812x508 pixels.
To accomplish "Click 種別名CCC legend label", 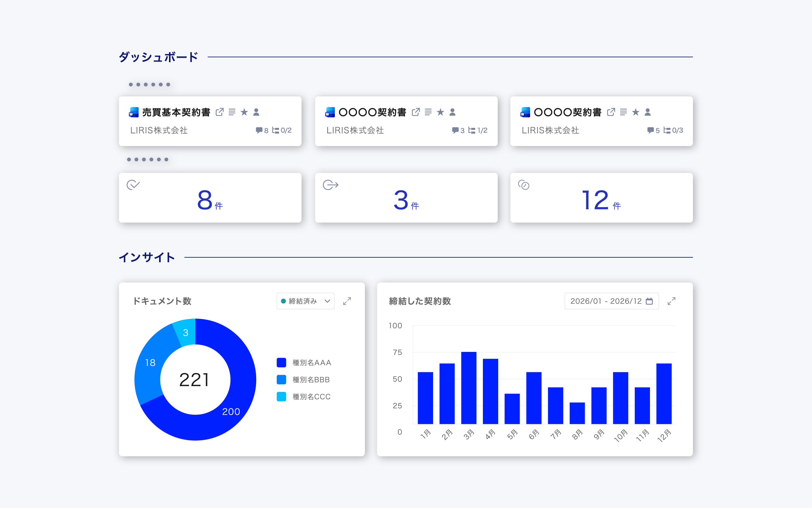I will (311, 396).
